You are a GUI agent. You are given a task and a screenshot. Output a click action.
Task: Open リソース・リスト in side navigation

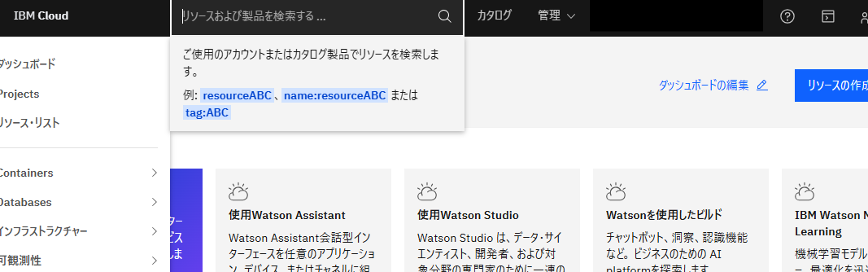click(x=30, y=123)
